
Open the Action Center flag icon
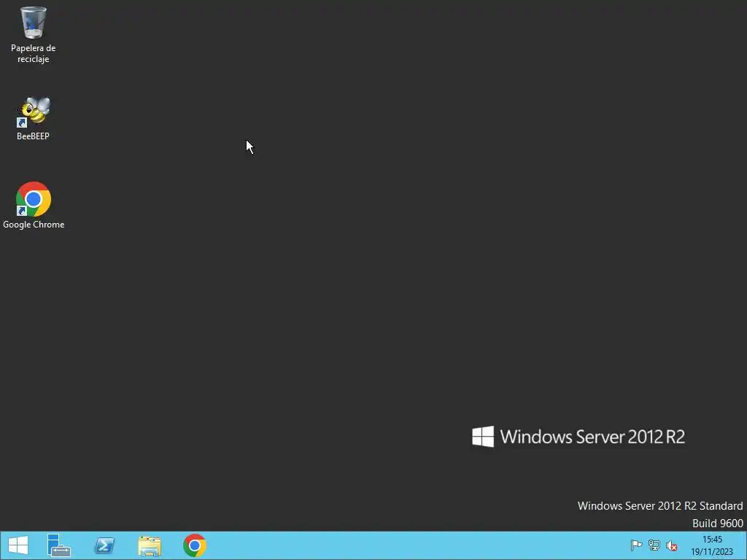636,545
